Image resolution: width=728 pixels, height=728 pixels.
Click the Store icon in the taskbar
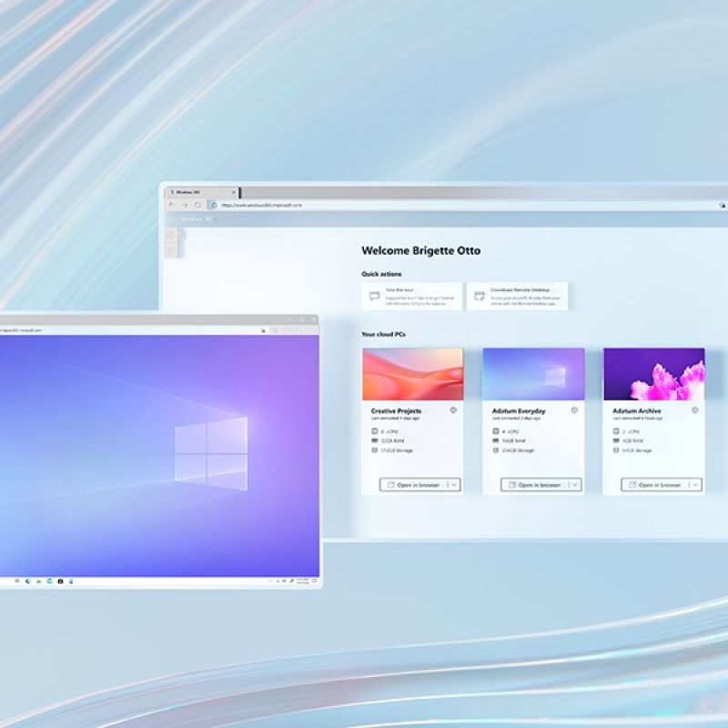(60, 581)
